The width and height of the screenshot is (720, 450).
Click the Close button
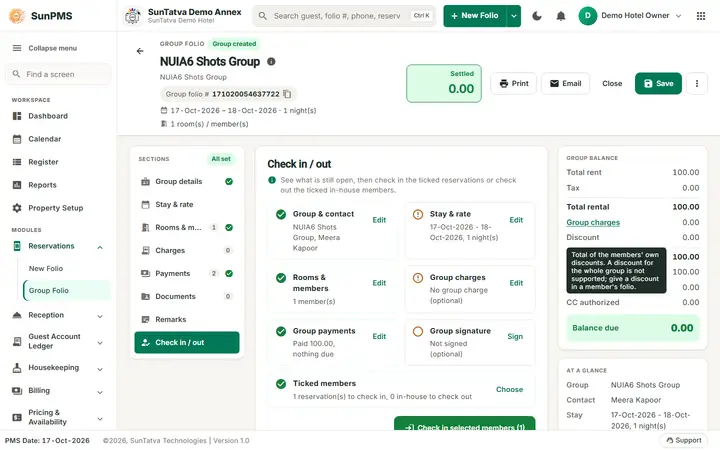(612, 84)
